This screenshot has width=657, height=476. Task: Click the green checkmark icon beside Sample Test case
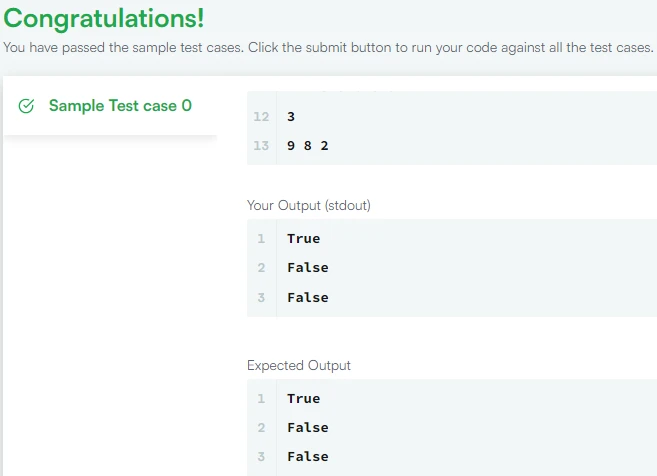point(27,106)
